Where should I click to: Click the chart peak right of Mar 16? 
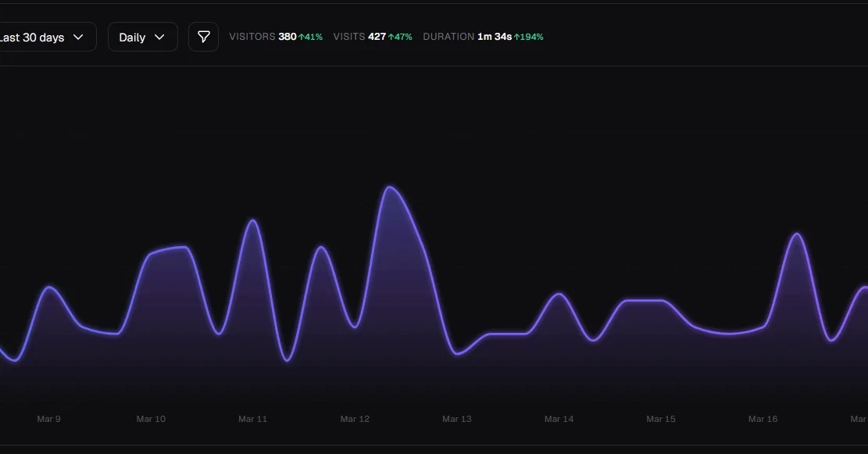pyautogui.click(x=796, y=234)
